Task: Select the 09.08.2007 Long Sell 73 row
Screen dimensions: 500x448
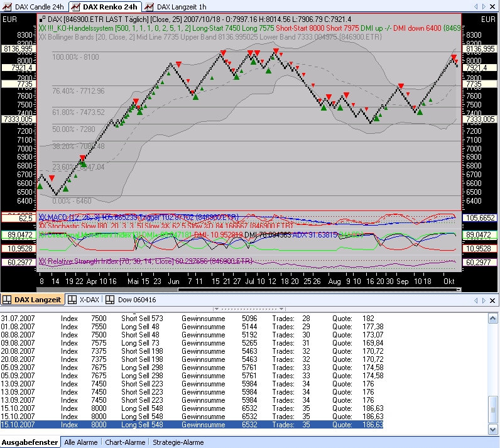Action: (x=192, y=343)
